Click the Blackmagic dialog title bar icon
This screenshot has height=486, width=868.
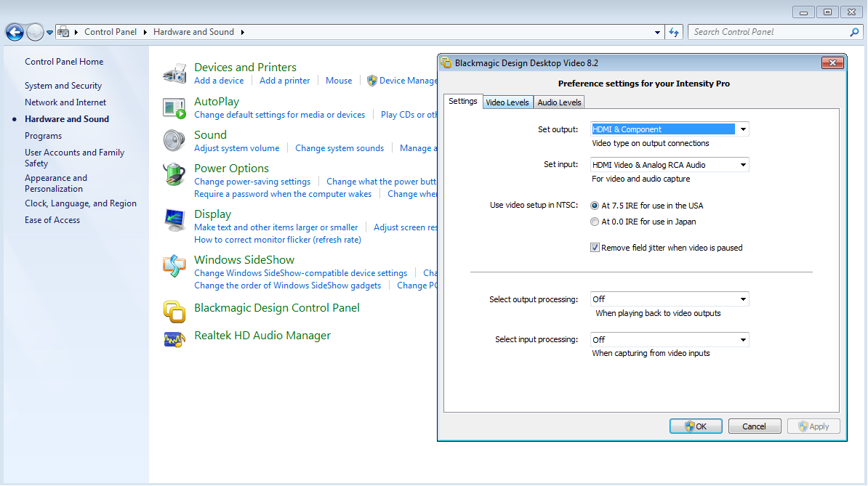pyautogui.click(x=446, y=63)
